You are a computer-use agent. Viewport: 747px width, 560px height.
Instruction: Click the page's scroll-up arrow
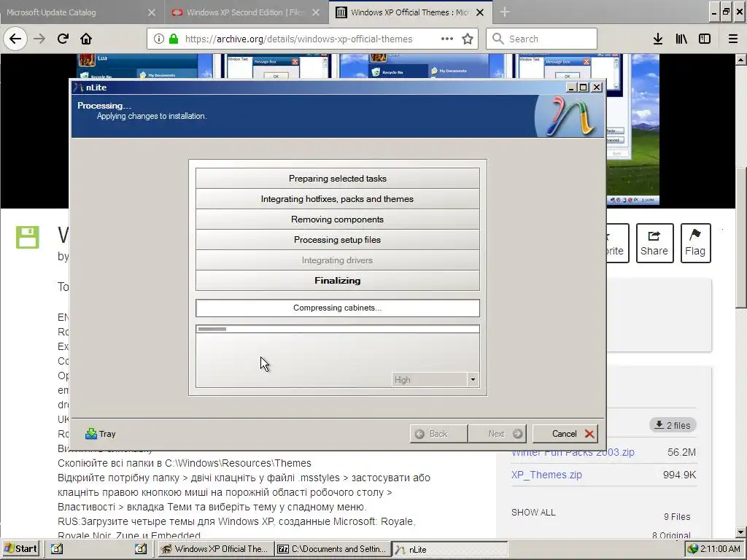[x=741, y=60]
